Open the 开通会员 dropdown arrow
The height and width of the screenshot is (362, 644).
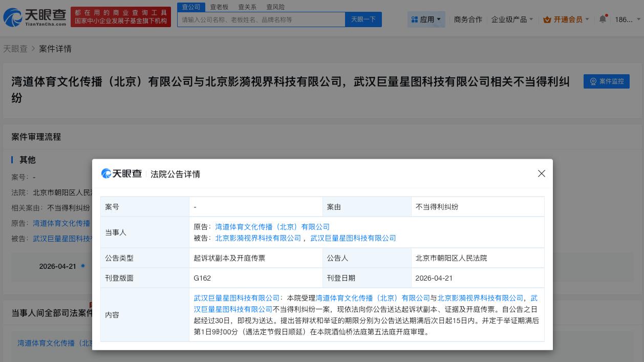pyautogui.click(x=587, y=19)
